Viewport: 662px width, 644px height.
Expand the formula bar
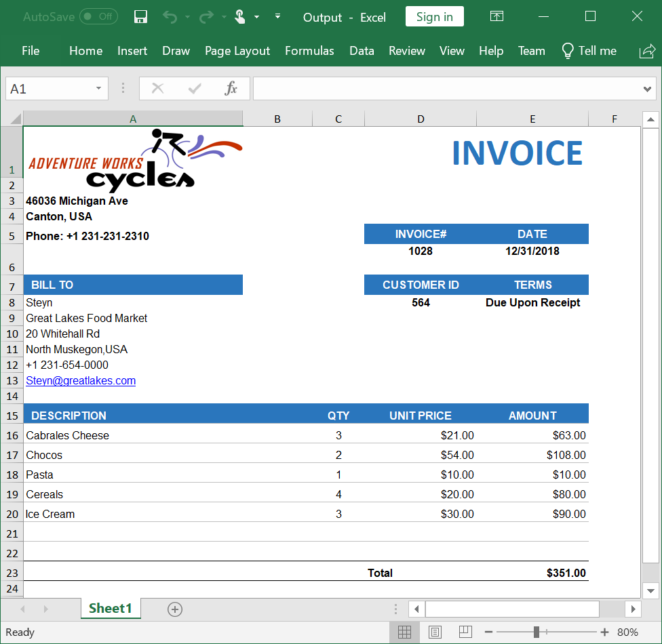point(647,89)
